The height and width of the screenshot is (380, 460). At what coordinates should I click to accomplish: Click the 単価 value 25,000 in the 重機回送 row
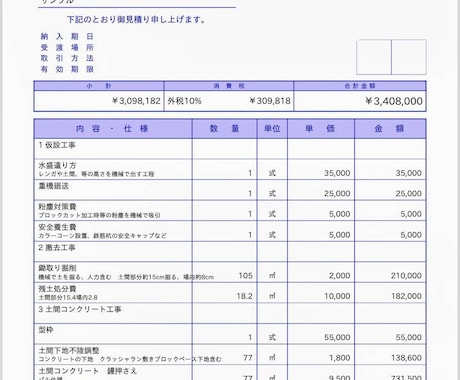pos(337,193)
